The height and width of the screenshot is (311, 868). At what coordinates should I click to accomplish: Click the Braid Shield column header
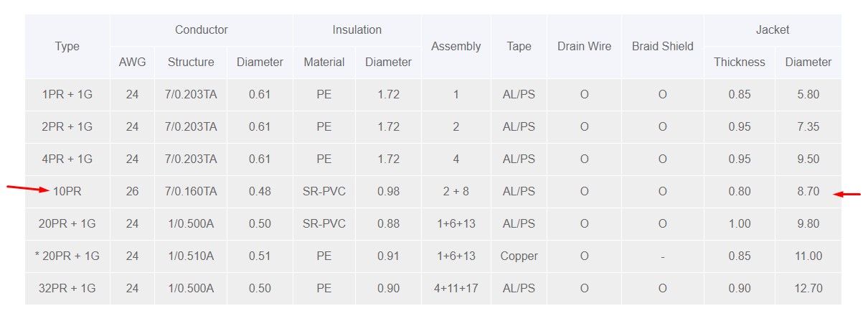tap(662, 46)
